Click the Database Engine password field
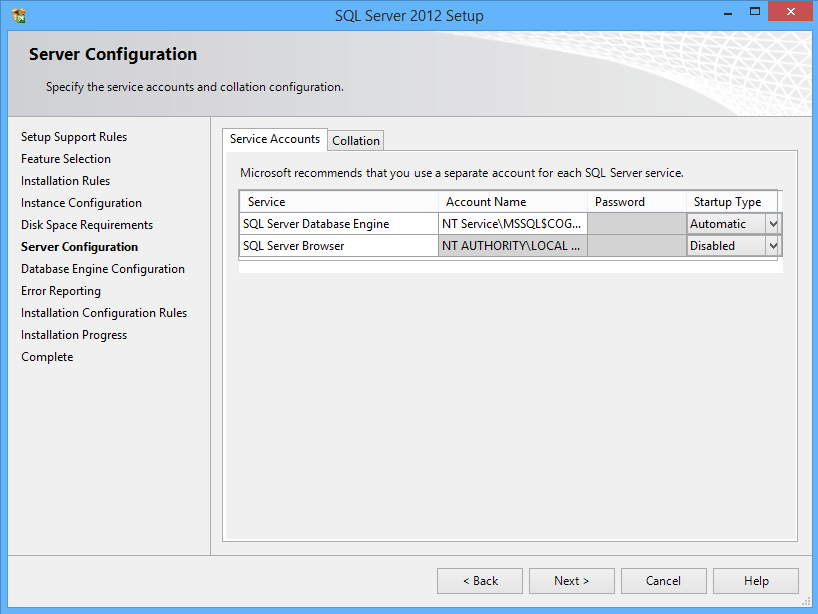818x614 pixels. (637, 224)
